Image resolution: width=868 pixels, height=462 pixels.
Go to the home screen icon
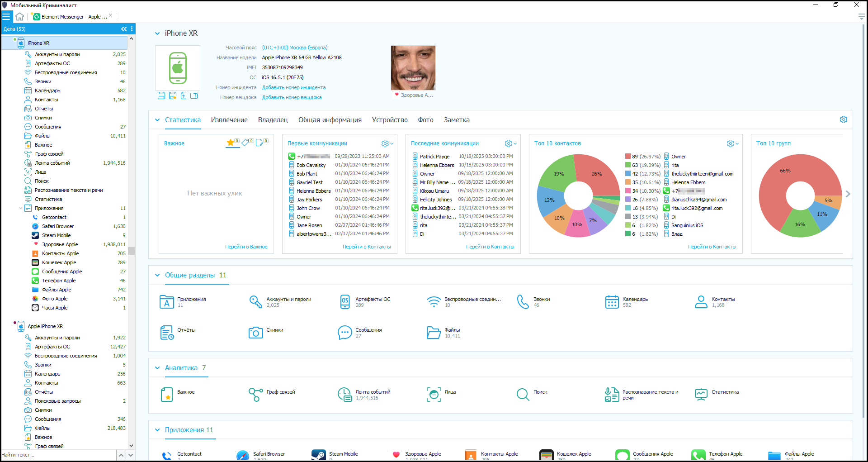(x=19, y=17)
